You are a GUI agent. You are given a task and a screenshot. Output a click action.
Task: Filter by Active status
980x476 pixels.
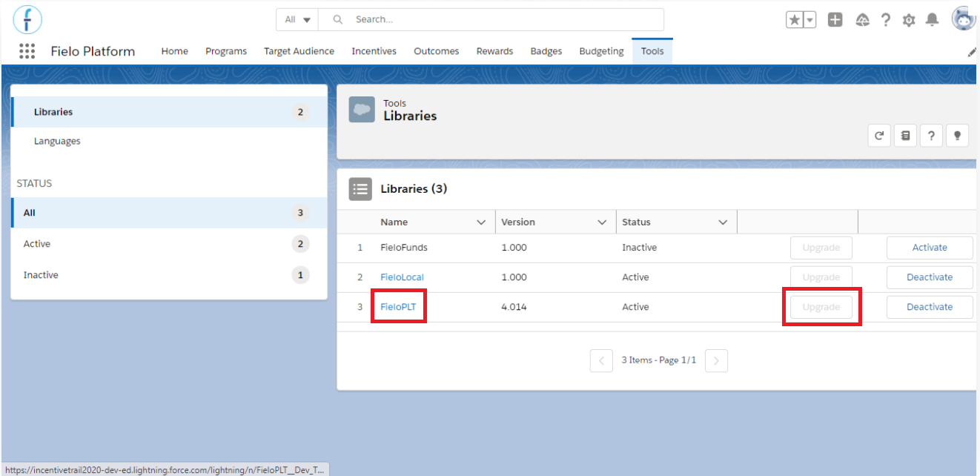pyautogui.click(x=169, y=244)
